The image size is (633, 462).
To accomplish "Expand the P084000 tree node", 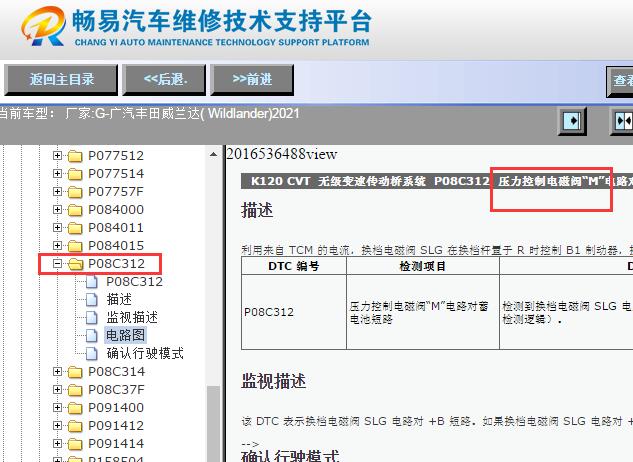I will point(57,210).
